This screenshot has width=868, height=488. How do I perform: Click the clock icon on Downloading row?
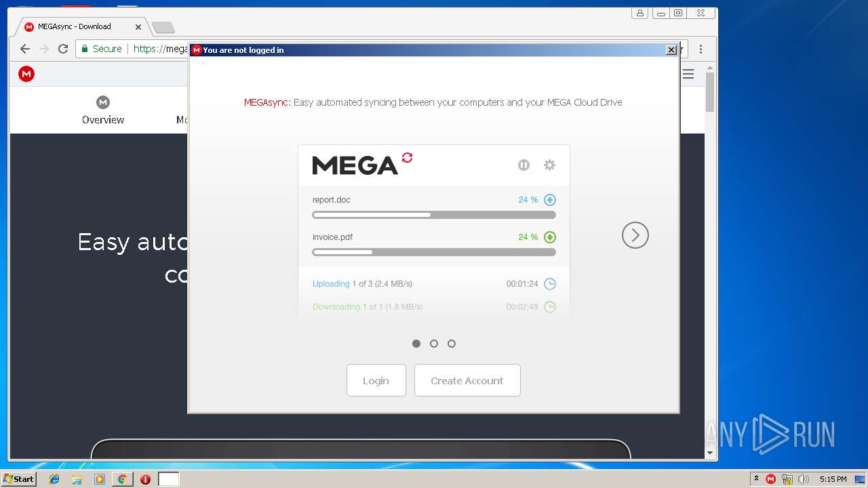tap(550, 307)
